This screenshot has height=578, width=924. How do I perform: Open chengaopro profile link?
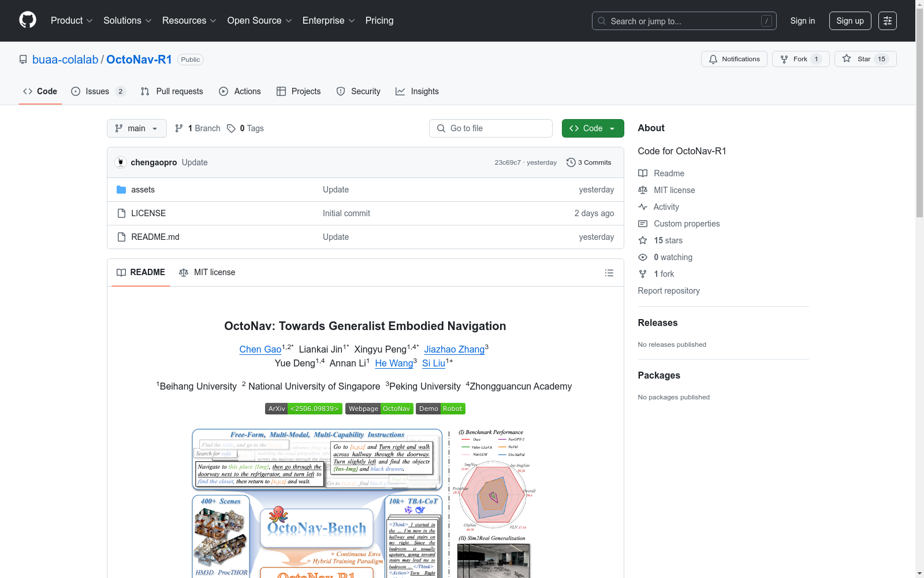click(x=154, y=162)
